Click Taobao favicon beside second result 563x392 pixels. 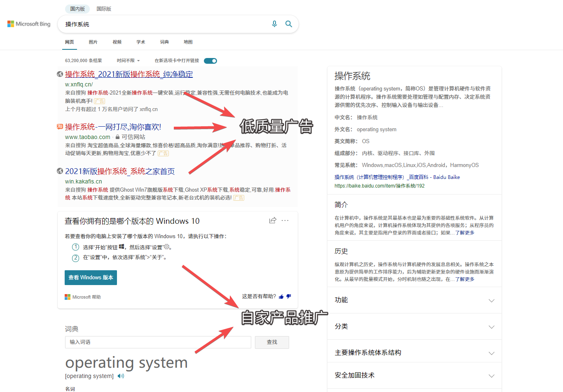[60, 127]
